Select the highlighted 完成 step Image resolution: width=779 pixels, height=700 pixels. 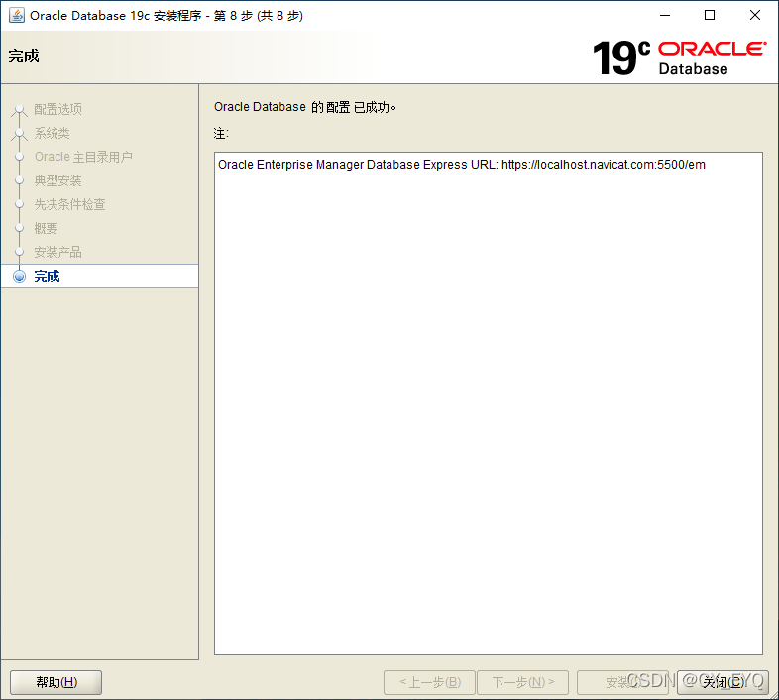(x=100, y=276)
